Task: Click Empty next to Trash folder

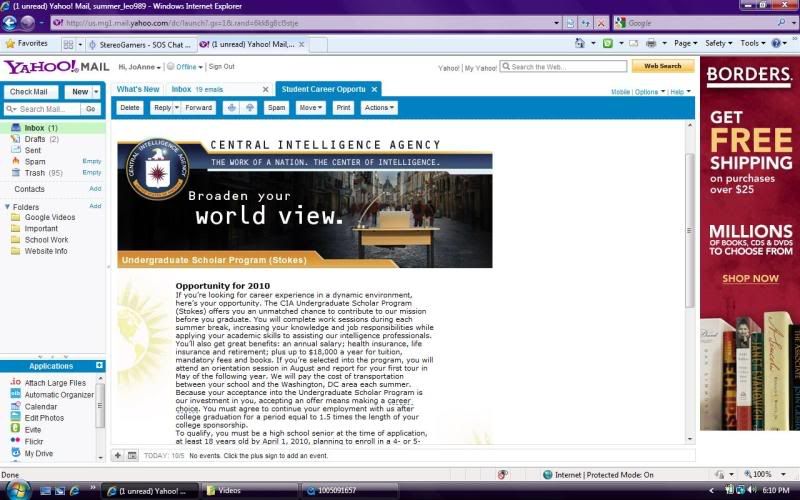Action: (x=92, y=172)
